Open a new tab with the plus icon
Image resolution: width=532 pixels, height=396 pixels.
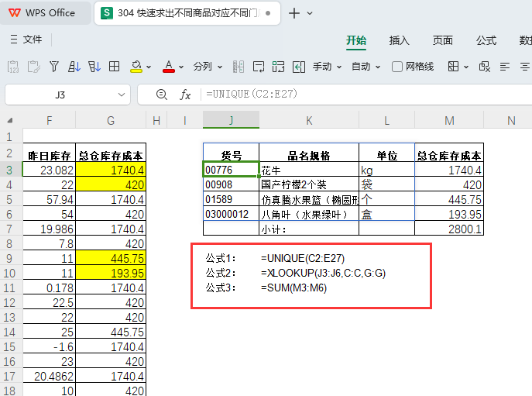pyautogui.click(x=293, y=13)
